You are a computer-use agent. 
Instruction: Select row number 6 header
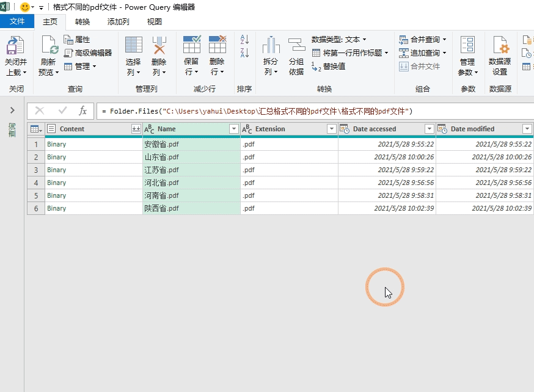click(36, 208)
